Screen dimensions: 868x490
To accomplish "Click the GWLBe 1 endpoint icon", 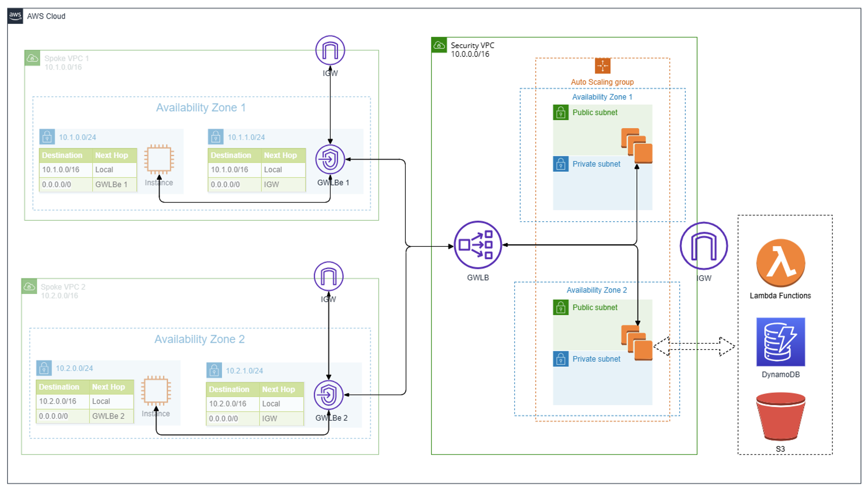I will pyautogui.click(x=330, y=160).
